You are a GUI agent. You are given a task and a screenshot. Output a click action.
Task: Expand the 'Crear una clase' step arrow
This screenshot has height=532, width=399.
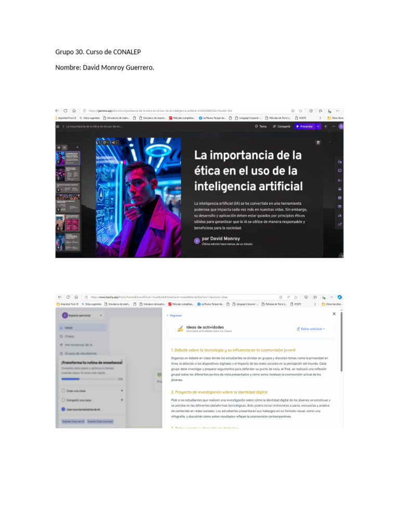[x=122, y=391]
